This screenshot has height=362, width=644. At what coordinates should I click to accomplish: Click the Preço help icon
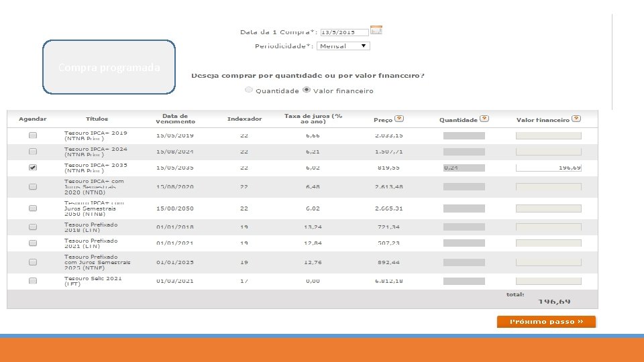(x=398, y=119)
